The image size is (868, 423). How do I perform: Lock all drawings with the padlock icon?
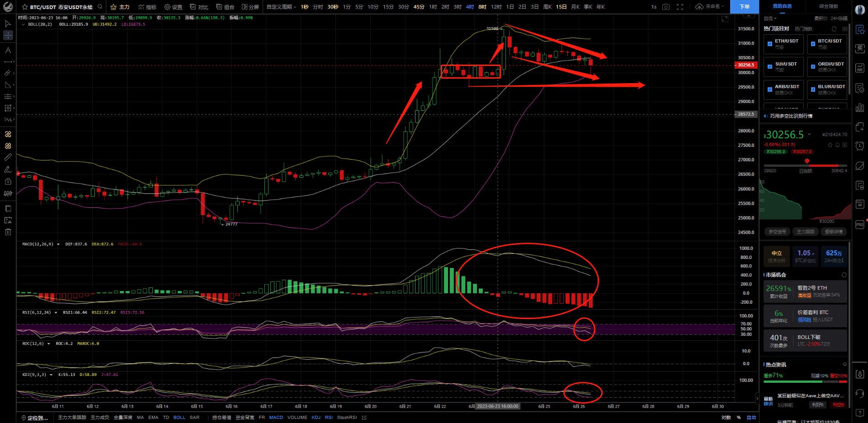coord(8,181)
